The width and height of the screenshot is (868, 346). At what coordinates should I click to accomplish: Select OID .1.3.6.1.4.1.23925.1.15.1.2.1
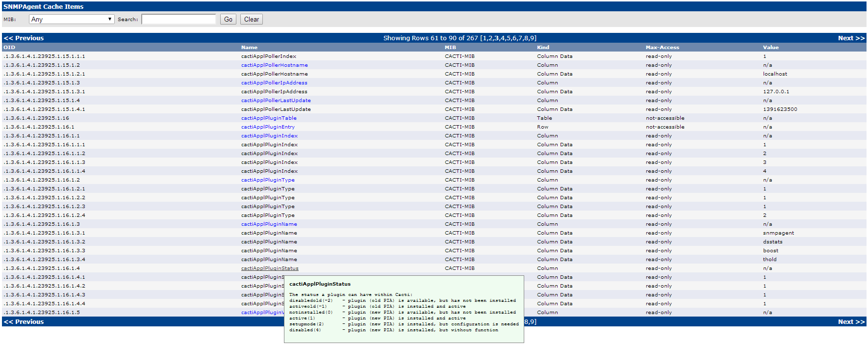44,74
